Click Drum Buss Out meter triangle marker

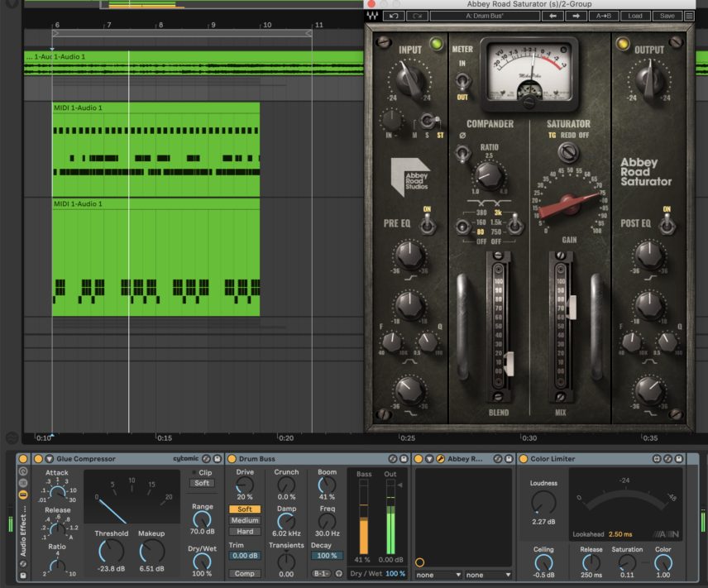click(399, 485)
